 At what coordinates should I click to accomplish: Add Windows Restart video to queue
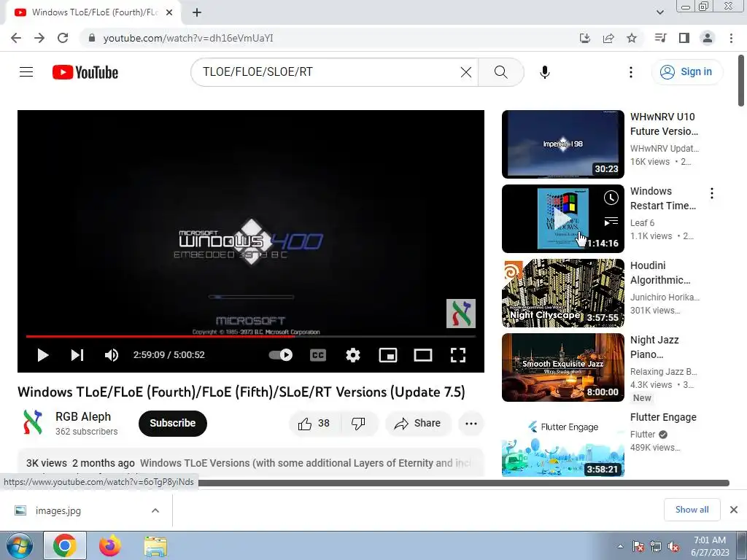click(611, 222)
